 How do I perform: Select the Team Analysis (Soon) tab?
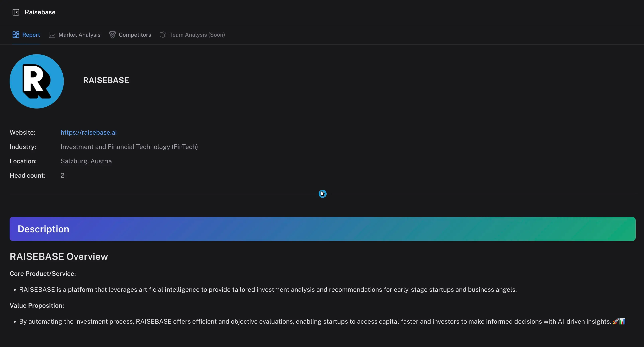197,35
